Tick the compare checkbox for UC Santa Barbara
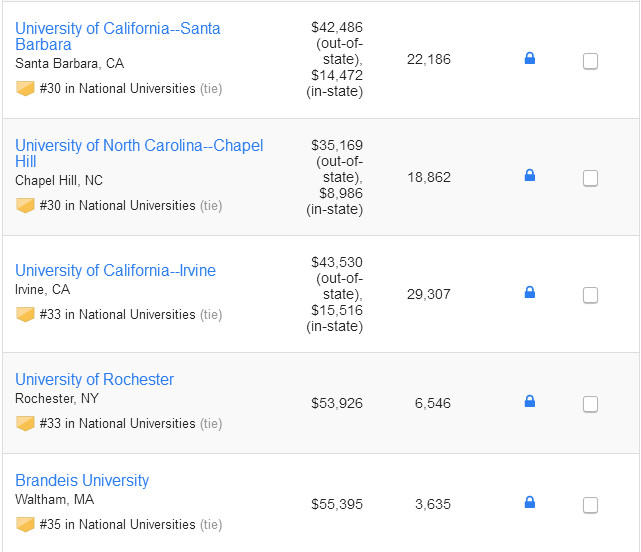The height and width of the screenshot is (552, 641). [590, 61]
